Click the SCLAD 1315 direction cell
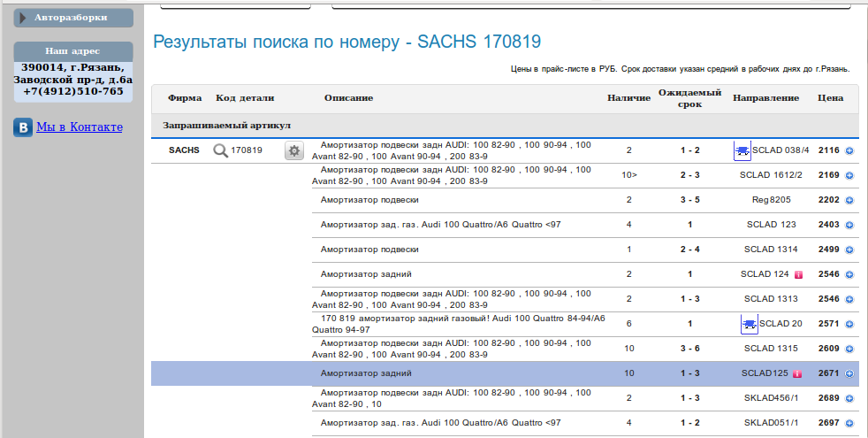 click(x=771, y=348)
